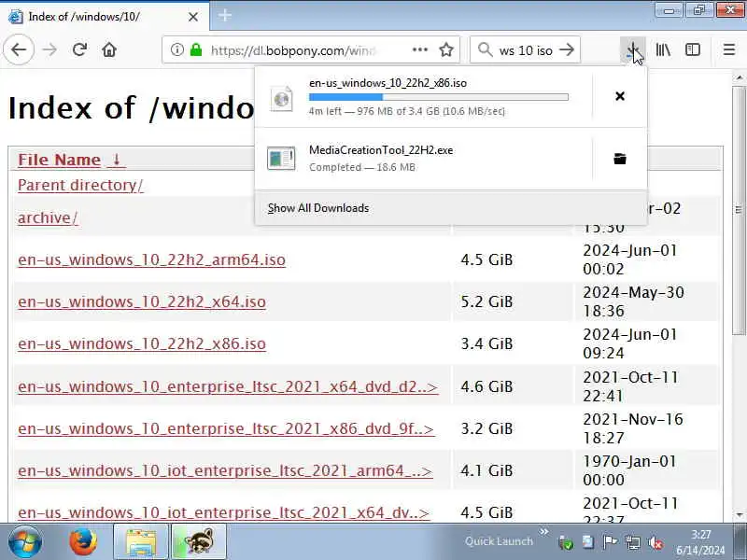This screenshot has height=560, width=747.
Task: Click en-us_windows_10_22h2_x86.iso link in listing
Action: 142,343
